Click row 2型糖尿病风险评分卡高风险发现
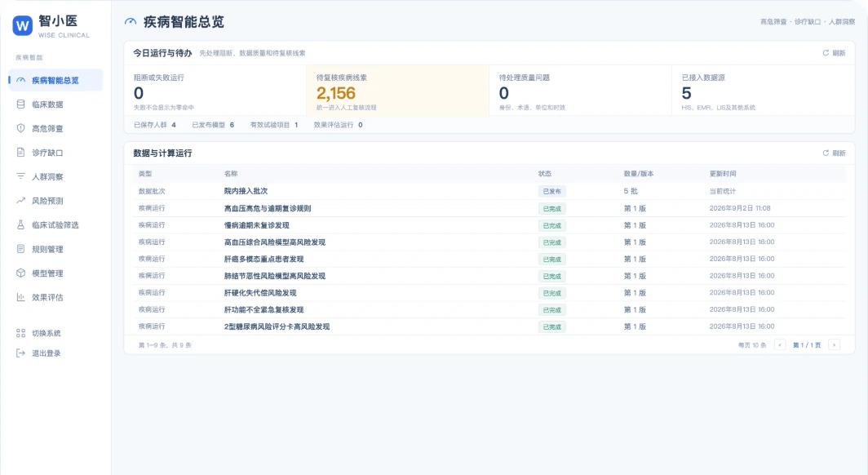This screenshot has width=868, height=475. pyautogui.click(x=489, y=326)
